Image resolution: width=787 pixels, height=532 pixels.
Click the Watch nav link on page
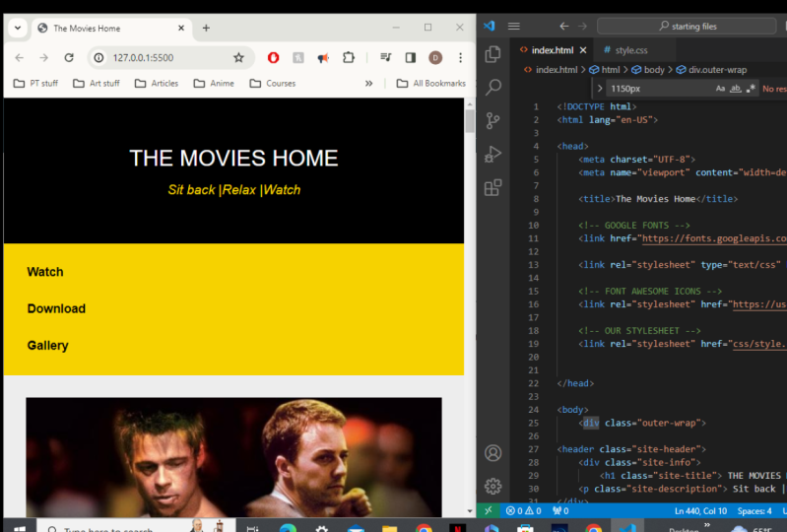(45, 272)
